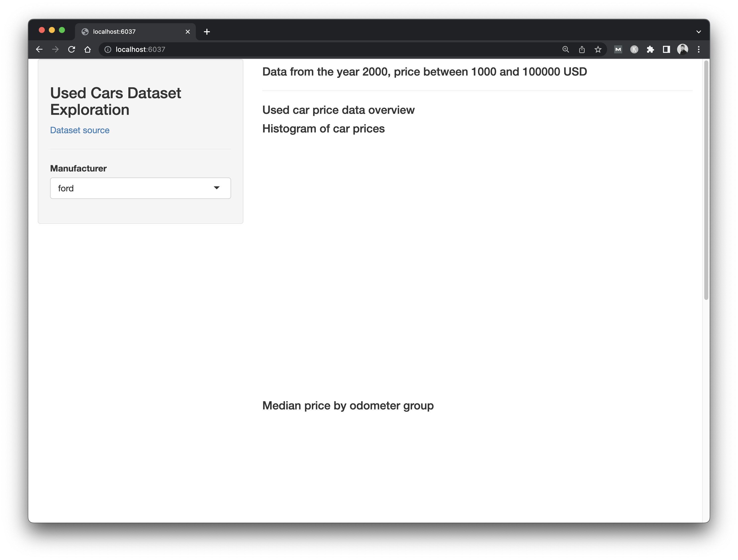Close the localhost:6037 tab

coord(188,32)
